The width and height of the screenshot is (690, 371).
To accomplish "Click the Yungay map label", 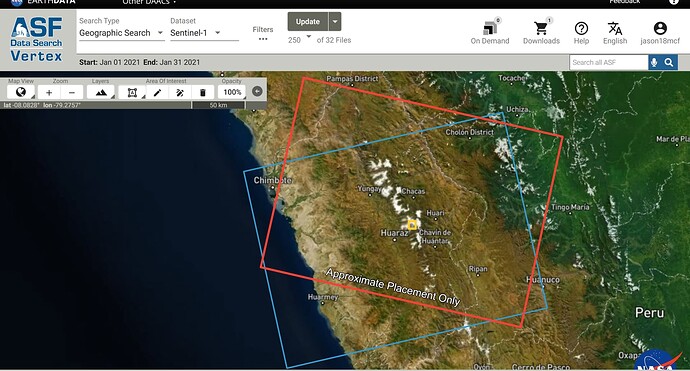I will pos(369,189).
